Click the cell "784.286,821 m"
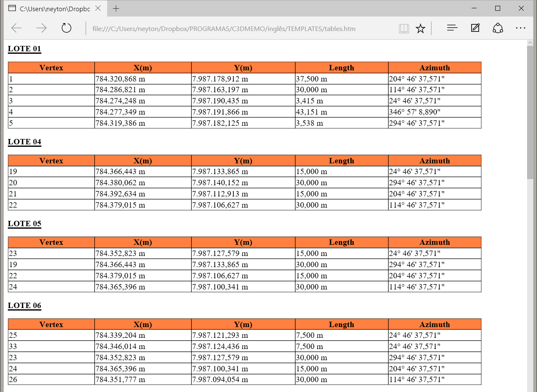Screen dimensions: 537x392 pos(143,90)
